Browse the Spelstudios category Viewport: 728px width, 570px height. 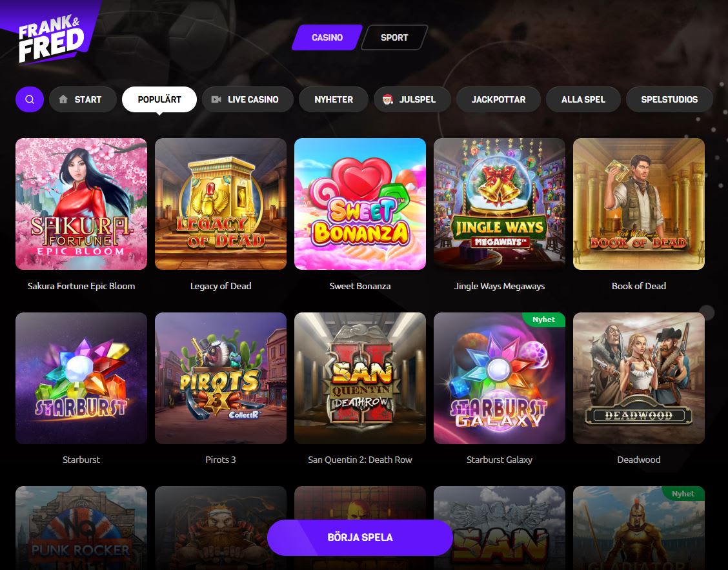pyautogui.click(x=669, y=99)
